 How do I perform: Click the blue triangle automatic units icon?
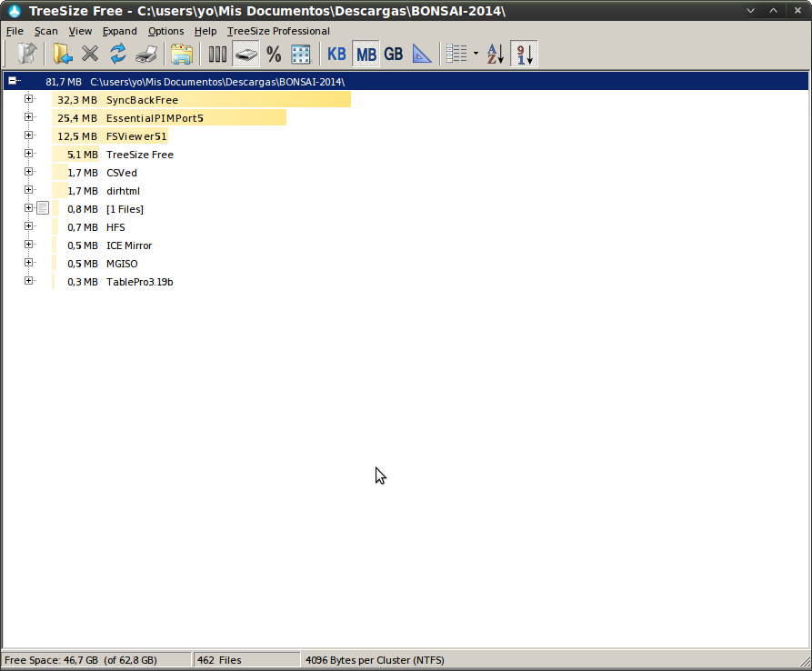(x=422, y=55)
